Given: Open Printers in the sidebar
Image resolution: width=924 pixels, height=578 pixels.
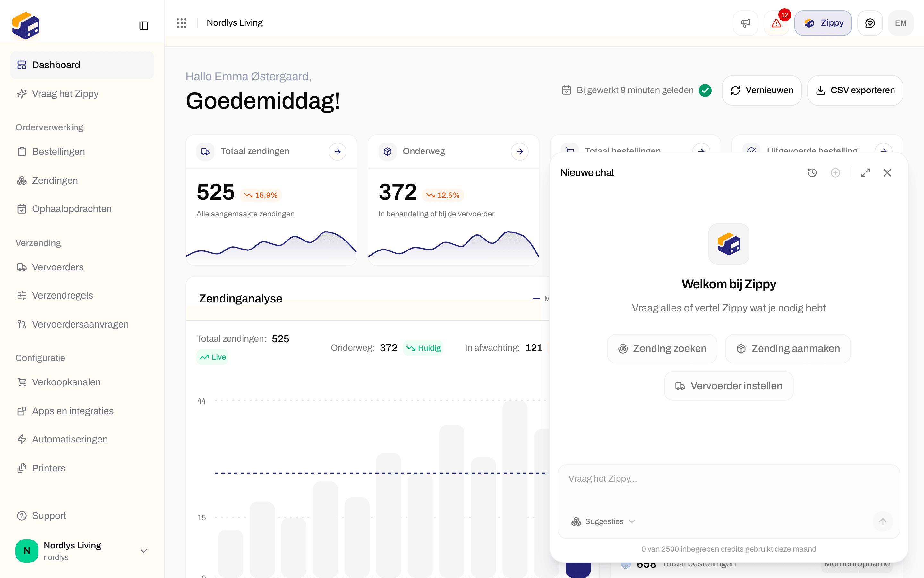Looking at the screenshot, I should point(82,468).
